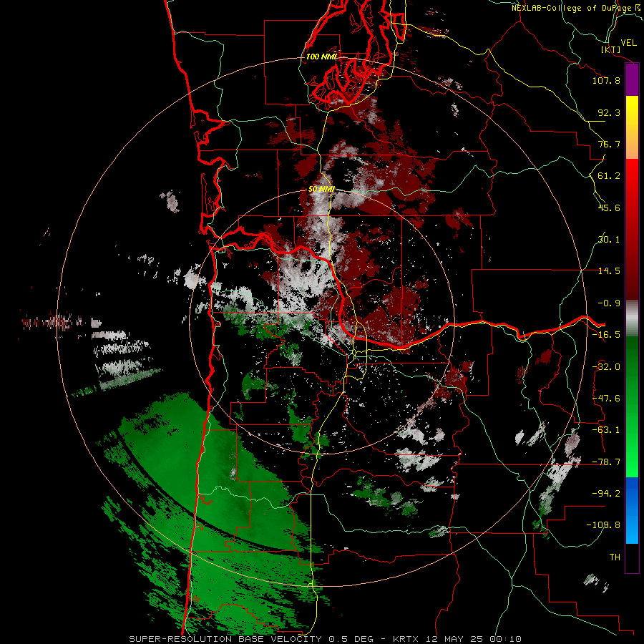The width and height of the screenshot is (644, 644).
Task: Click the 92.3 velocity scale value
Action: 609,112
